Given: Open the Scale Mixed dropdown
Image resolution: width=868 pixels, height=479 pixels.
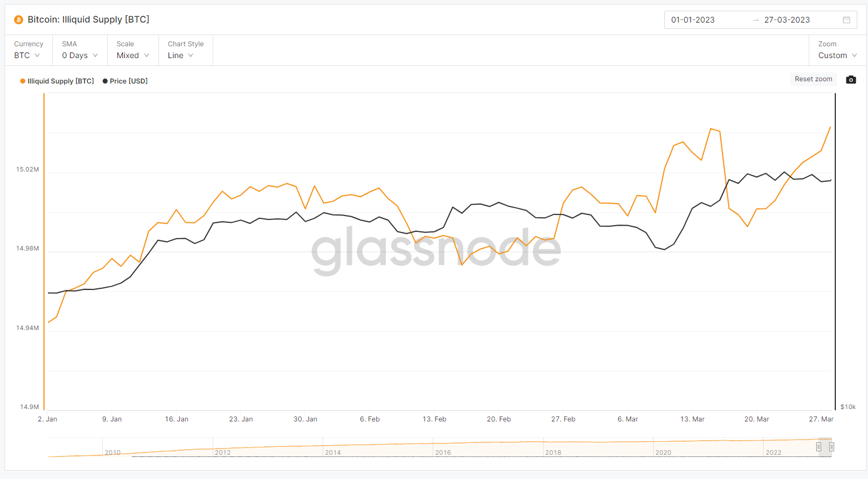Looking at the screenshot, I should [133, 55].
